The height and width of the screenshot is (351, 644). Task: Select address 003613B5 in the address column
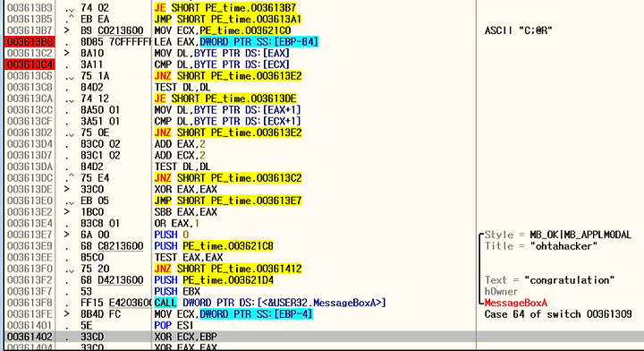[x=30, y=20]
